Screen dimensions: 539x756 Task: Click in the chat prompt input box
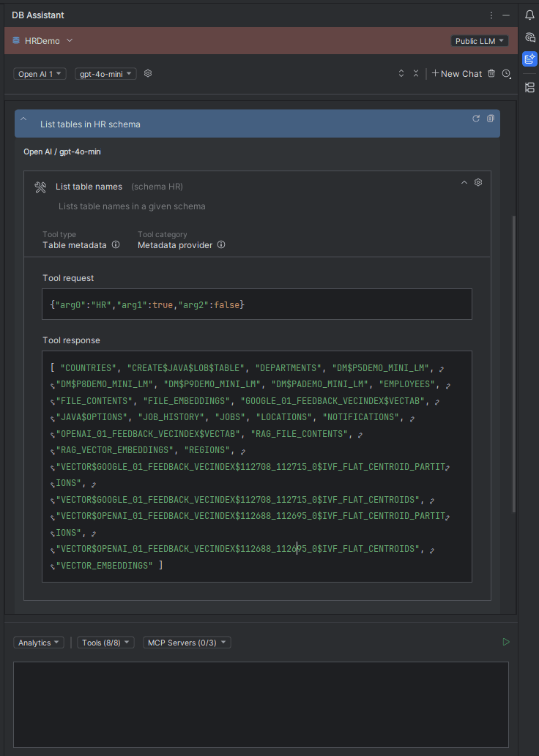point(261,705)
